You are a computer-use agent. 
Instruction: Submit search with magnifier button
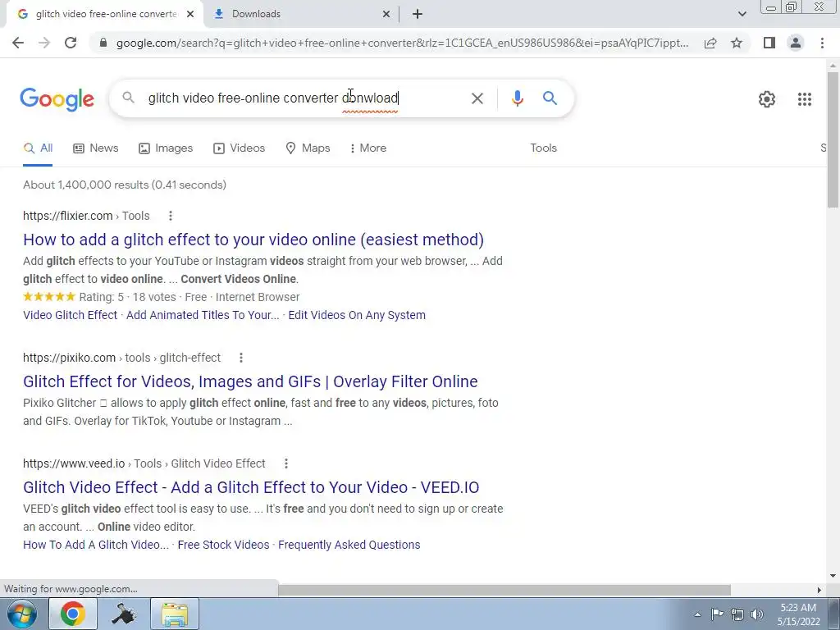click(550, 98)
